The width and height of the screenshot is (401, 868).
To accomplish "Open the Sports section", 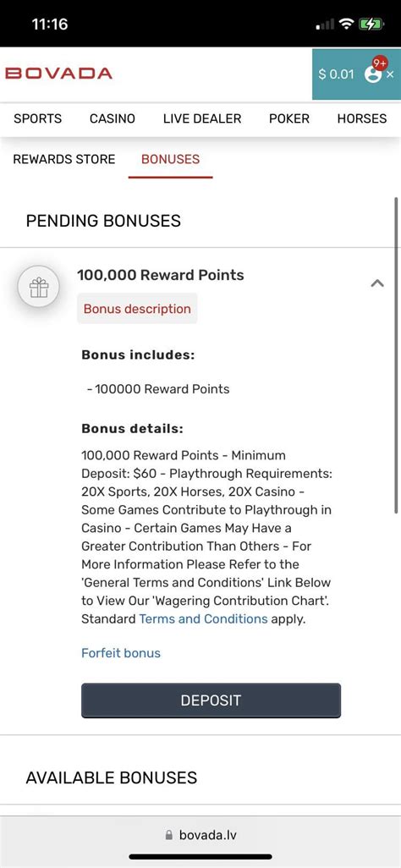I will pos(38,118).
